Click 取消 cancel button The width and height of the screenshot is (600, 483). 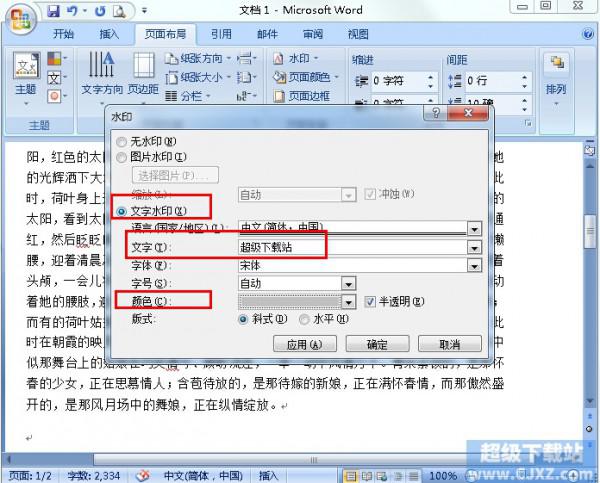pyautogui.click(x=450, y=344)
